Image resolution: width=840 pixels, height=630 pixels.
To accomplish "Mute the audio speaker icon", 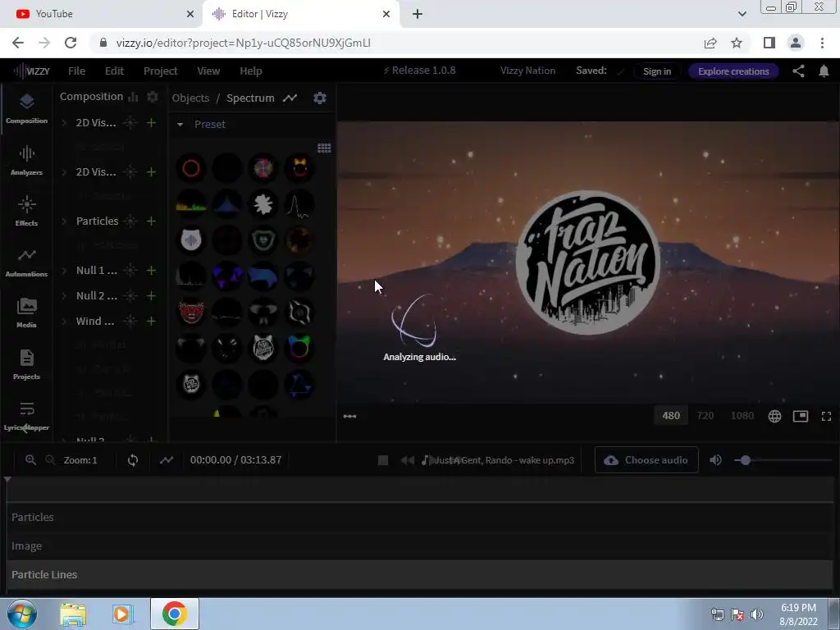I will [x=715, y=460].
